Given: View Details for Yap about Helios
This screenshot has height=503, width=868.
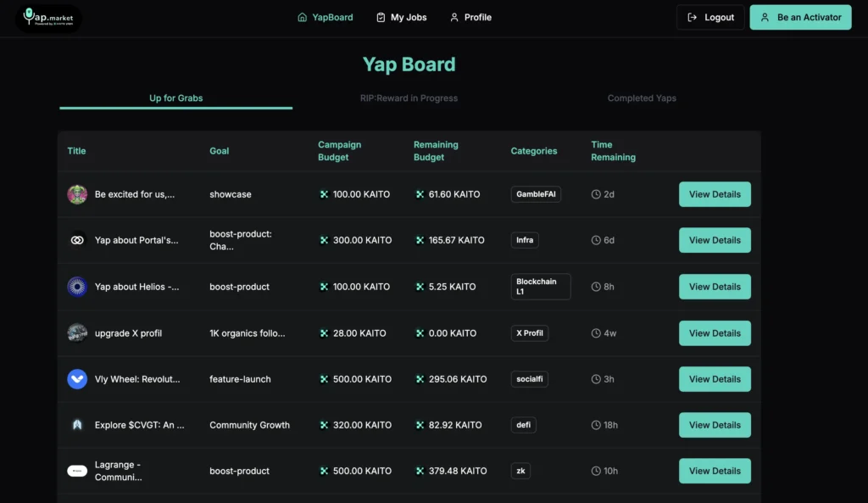Looking at the screenshot, I should pos(715,287).
